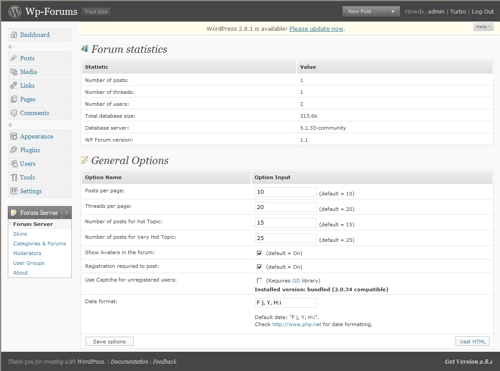Open Media library icon in sidebar
Image resolution: width=500 pixels, height=371 pixels.
[14, 72]
